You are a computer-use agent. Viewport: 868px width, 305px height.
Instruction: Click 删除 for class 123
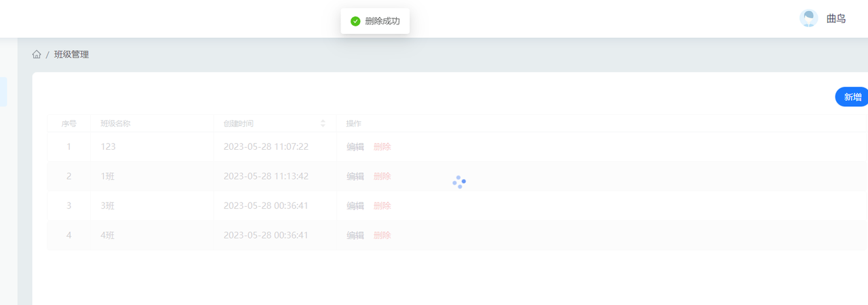[382, 146]
